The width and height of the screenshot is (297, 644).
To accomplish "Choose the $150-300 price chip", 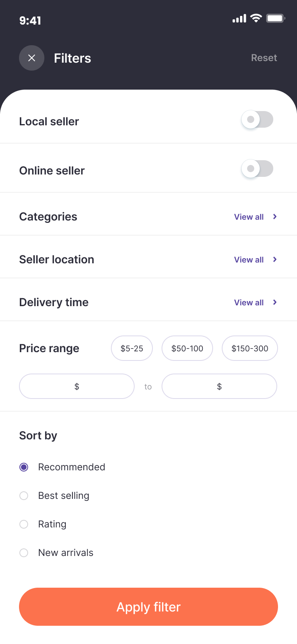I will point(249,348).
